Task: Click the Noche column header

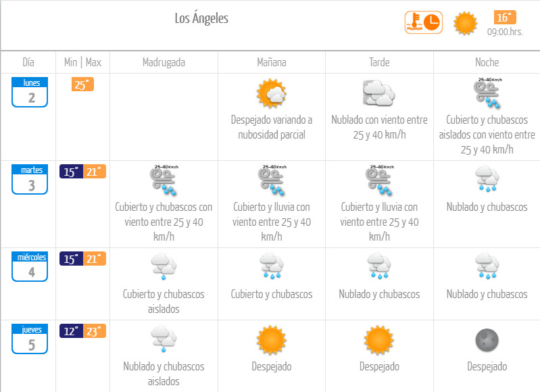Action: click(487, 62)
